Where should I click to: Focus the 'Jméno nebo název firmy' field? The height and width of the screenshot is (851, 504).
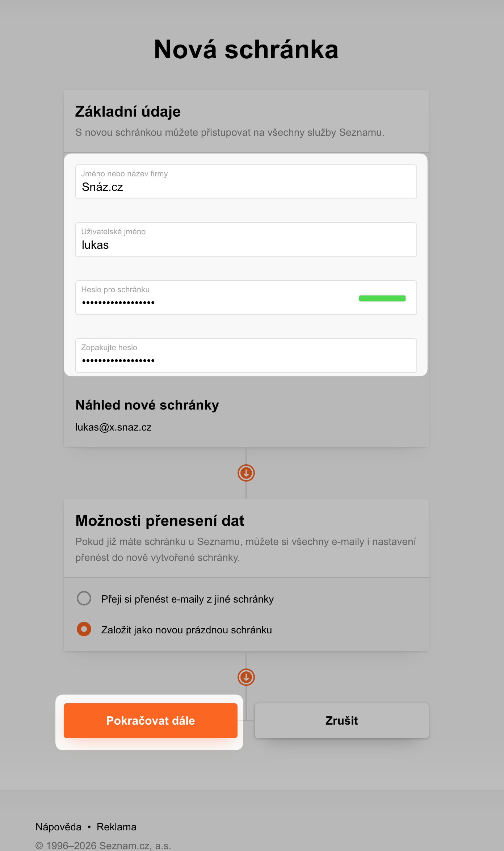(246, 182)
